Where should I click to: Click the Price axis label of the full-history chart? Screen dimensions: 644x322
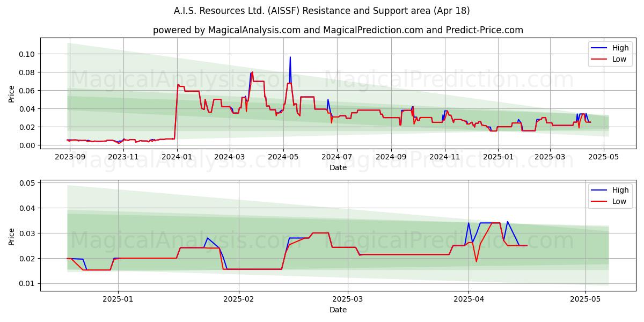[12, 94]
